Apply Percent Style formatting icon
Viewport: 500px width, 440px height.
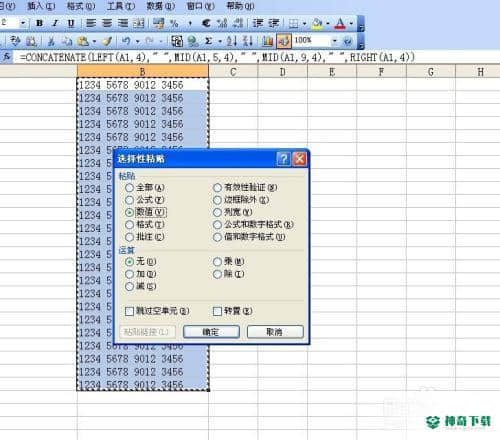174,23
